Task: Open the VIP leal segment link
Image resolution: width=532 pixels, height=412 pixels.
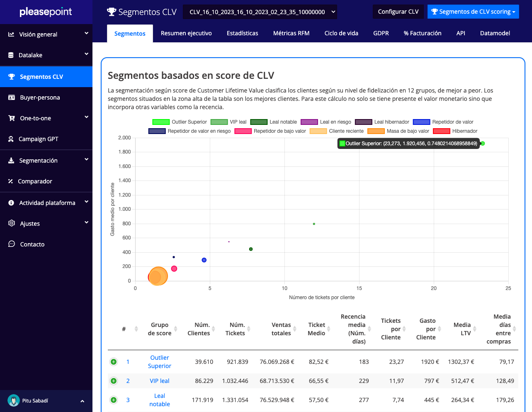Action: click(160, 381)
